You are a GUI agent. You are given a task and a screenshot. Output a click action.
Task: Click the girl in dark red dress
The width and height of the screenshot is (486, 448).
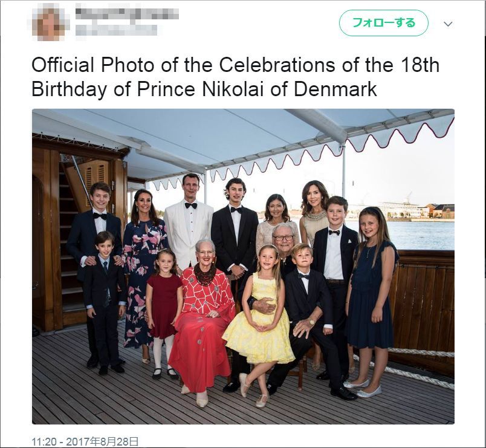tap(164, 313)
